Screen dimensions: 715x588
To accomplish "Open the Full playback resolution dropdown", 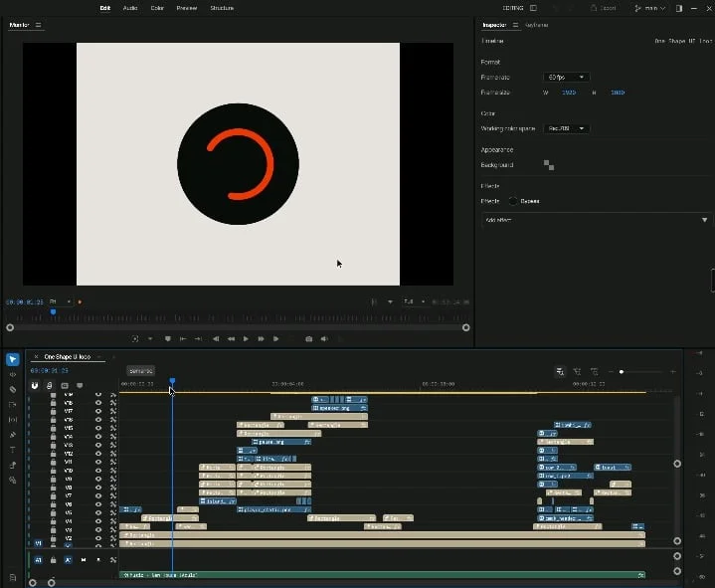I will [414, 301].
